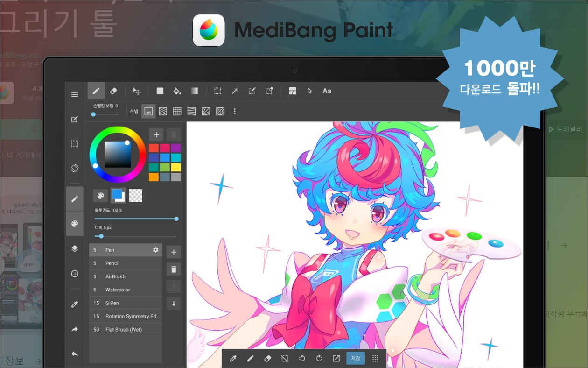Select the bucket fill tool

(177, 91)
